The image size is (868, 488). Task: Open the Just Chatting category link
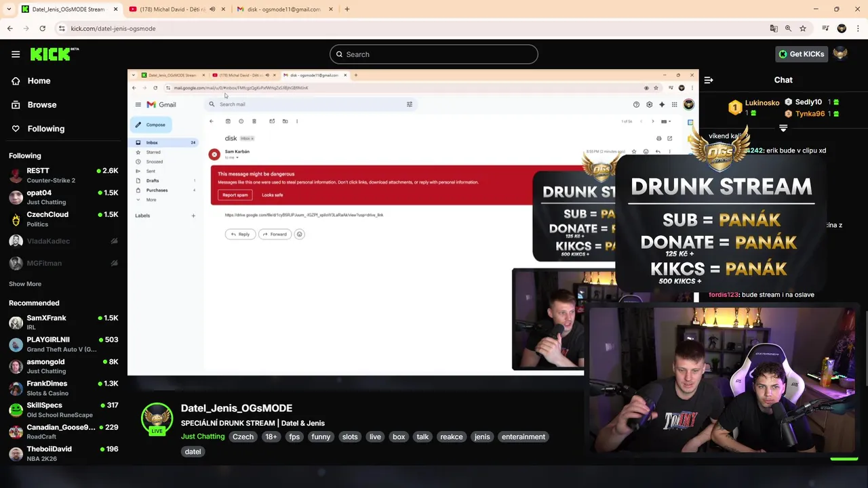point(203,436)
